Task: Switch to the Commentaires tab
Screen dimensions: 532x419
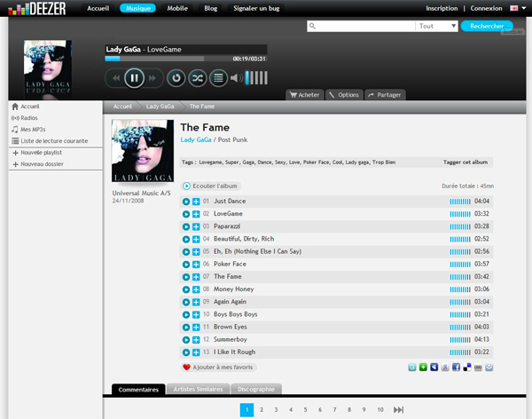Action: (x=138, y=390)
